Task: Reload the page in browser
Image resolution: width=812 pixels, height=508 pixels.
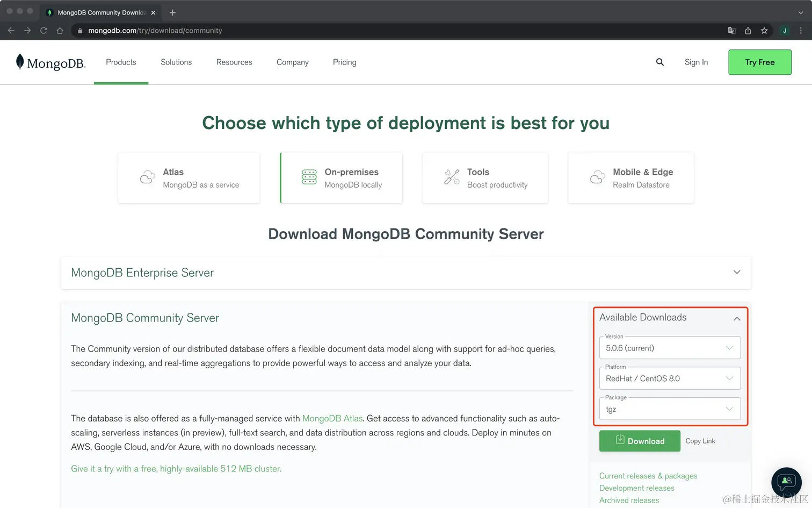Action: point(44,31)
